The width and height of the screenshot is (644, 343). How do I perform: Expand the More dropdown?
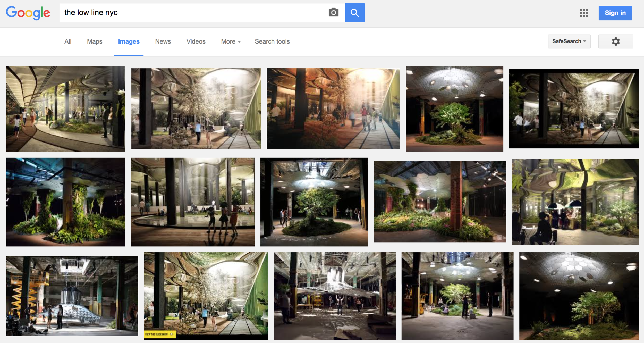231,41
